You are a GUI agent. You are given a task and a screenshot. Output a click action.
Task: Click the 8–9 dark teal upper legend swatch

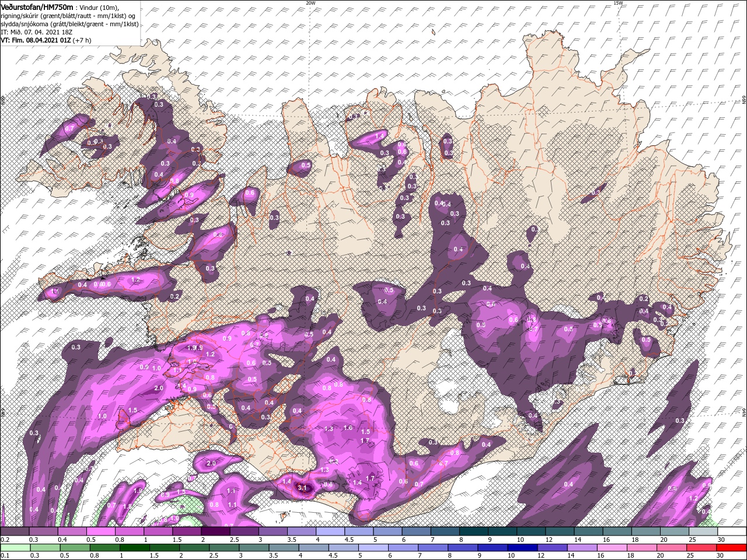tap(474, 531)
